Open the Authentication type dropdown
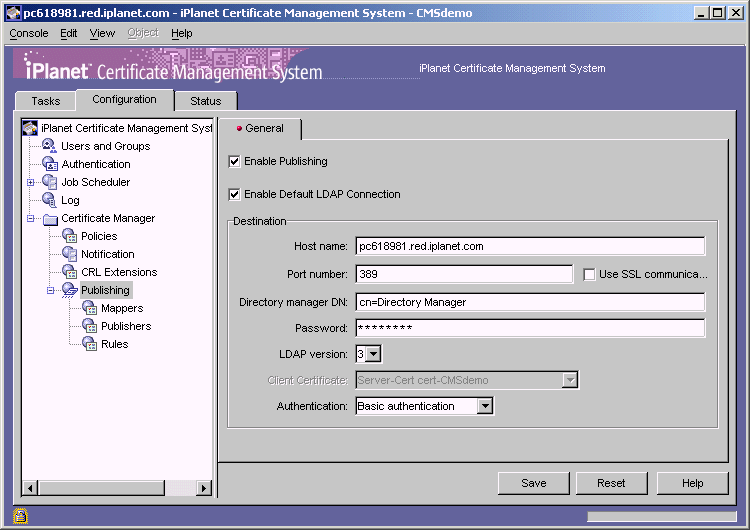This screenshot has width=750, height=530. [485, 406]
